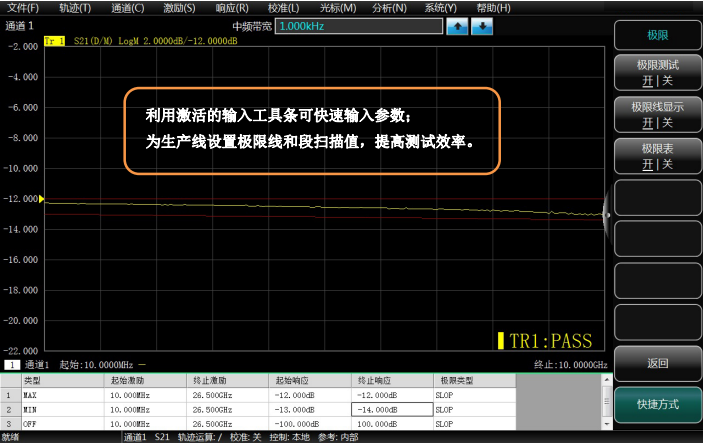The image size is (703, 443).
Task: Select row number 2 header in limit table
Action: point(11,410)
